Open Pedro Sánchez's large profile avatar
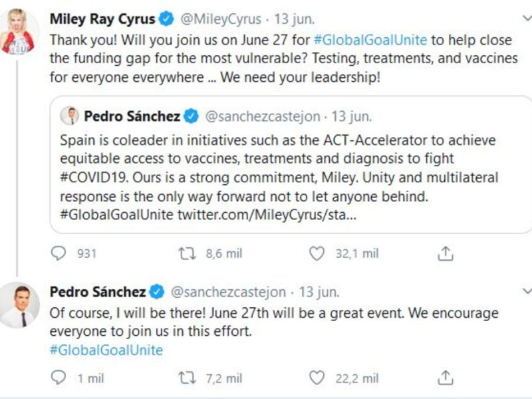532x399 pixels. tap(19, 305)
